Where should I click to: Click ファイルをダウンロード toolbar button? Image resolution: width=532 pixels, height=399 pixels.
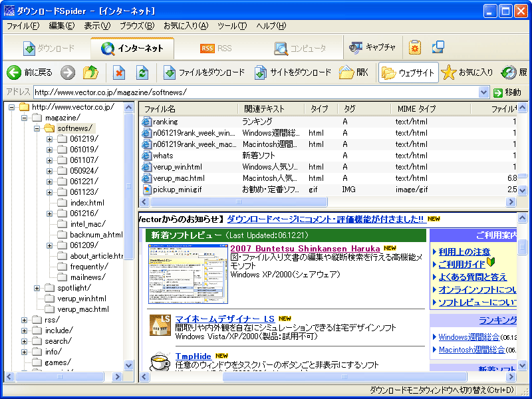click(x=204, y=72)
